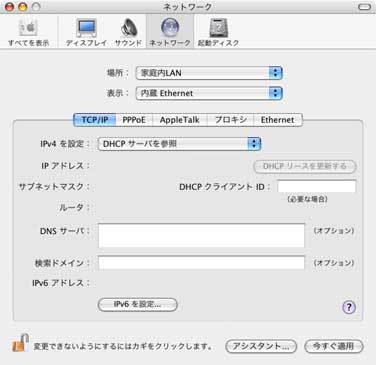Click the 今すぐ適用 (Apply Now) button

point(334,346)
